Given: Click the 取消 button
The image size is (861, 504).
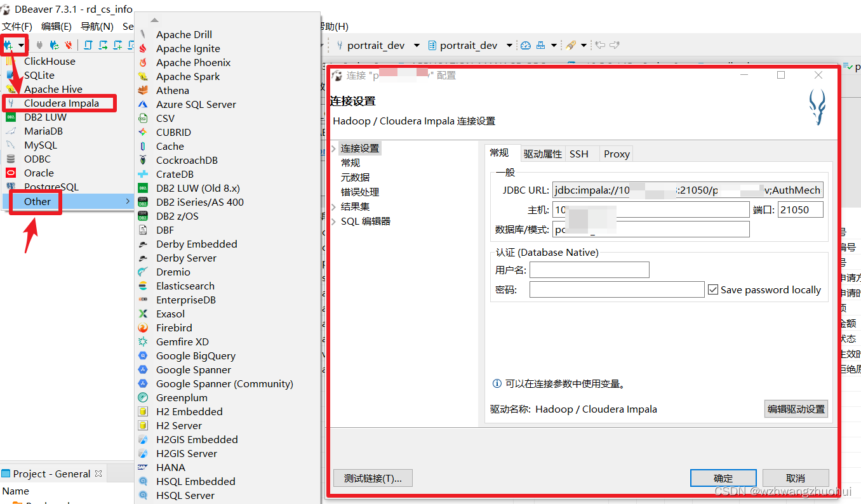Looking at the screenshot, I should click(796, 478).
